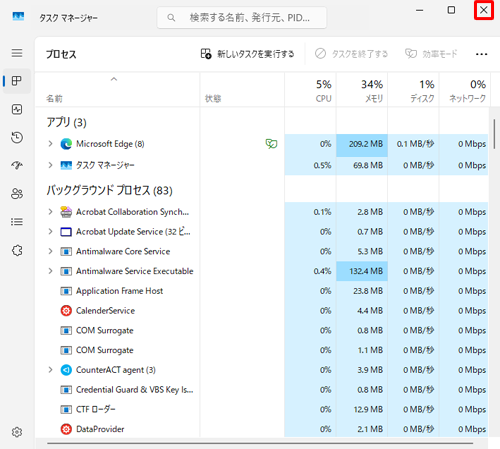Image resolution: width=500 pixels, height=449 pixels.
Task: Sort by the ディスク column header
Action: click(x=413, y=90)
